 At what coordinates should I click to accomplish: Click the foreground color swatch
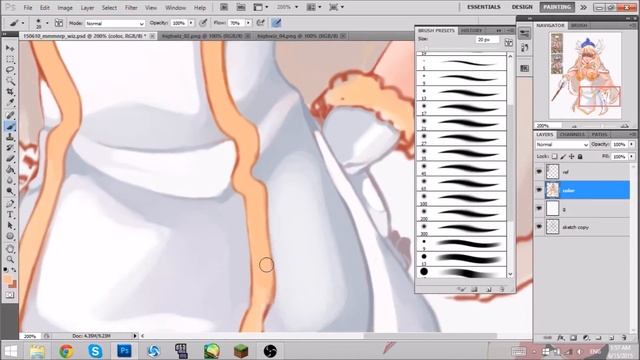[7, 279]
